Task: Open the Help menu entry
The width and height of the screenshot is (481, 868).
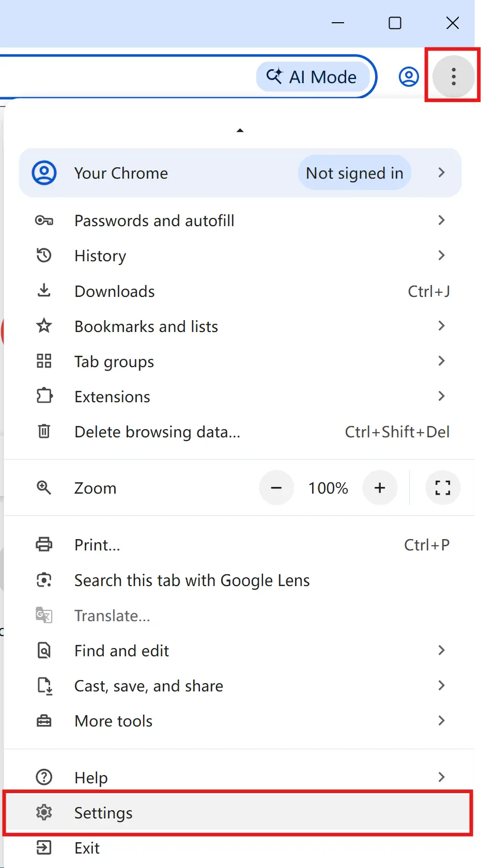Action: [240, 777]
